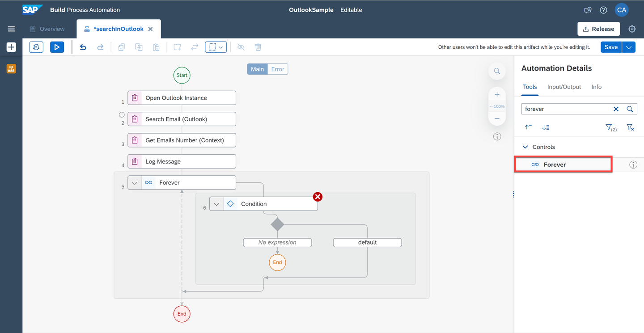Start the debug bug icon
Screen dimensions: 644x333
[x=36, y=47]
